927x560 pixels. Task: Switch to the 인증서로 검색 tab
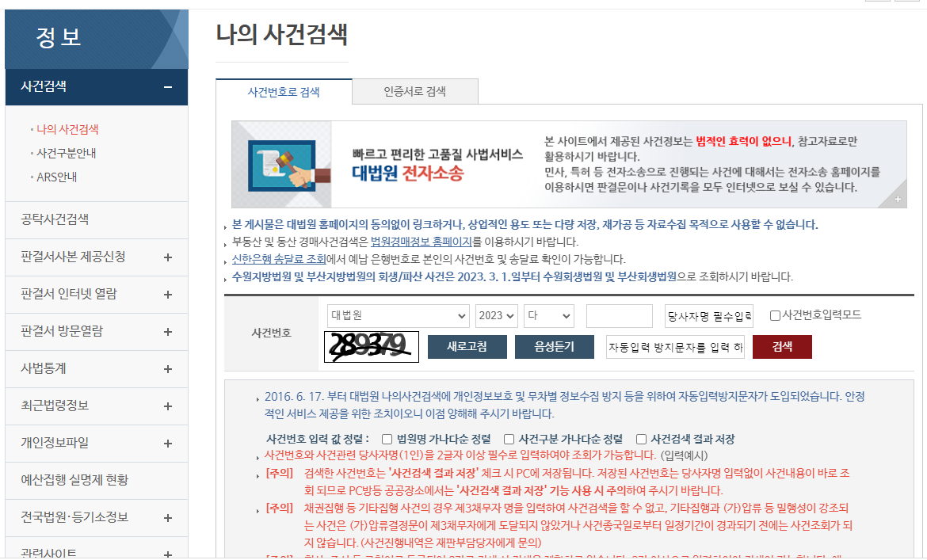tap(415, 91)
